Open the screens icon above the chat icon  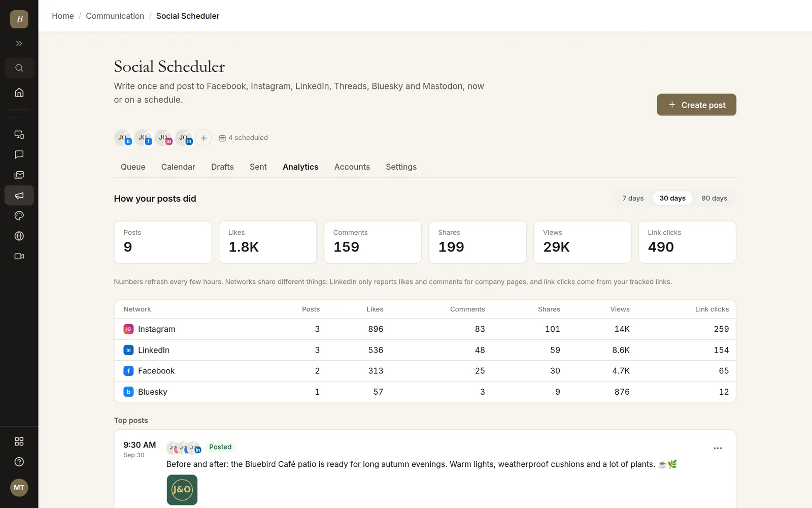pyautogui.click(x=19, y=135)
